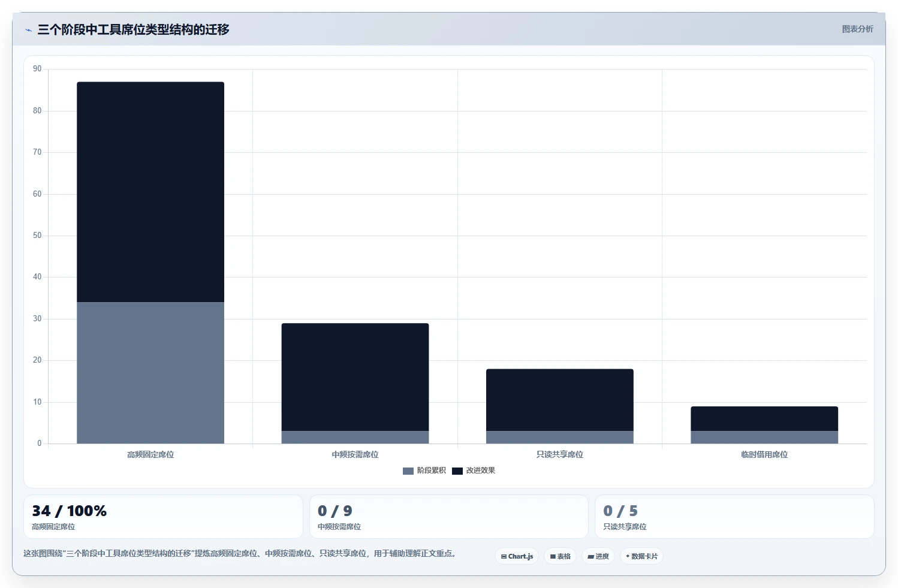Image resolution: width=898 pixels, height=588 pixels.
Task: Select the chart title 三个阶段中工具席位类型结构的迁移
Action: coord(133,29)
